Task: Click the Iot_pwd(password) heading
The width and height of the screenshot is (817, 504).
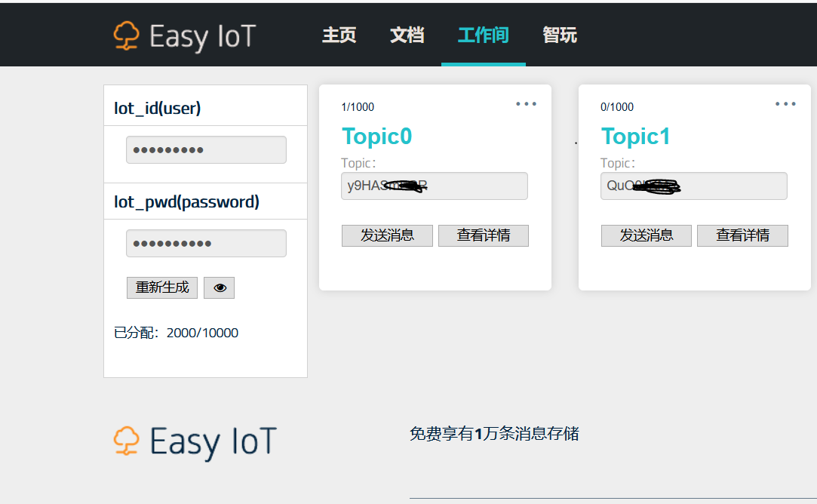Action: point(186,201)
